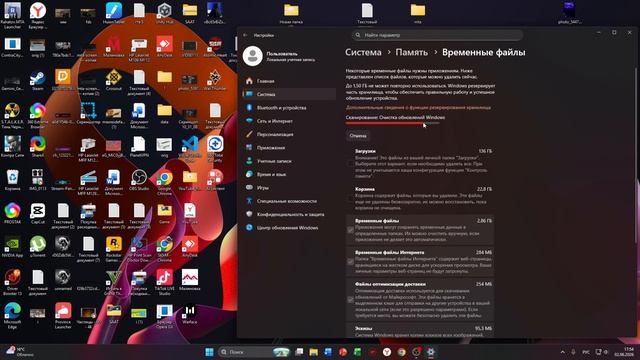Image resolution: width=640 pixels, height=360 pixels.
Task: Go to Главная in Settings sidebar
Action: [289, 81]
